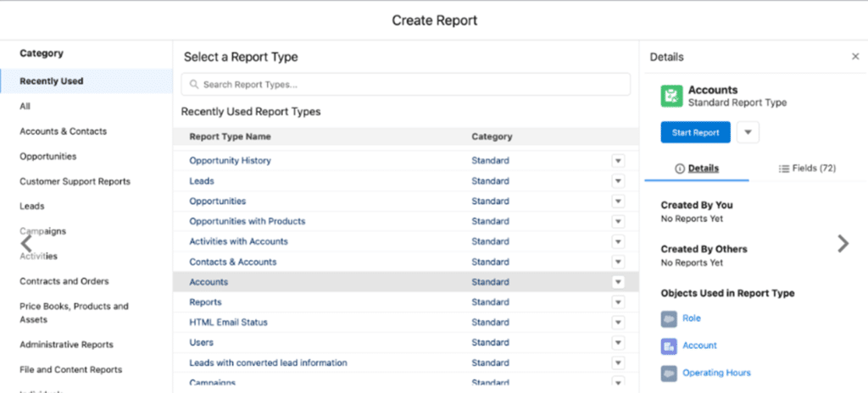Expand the Opportunity History row dropdown

617,161
